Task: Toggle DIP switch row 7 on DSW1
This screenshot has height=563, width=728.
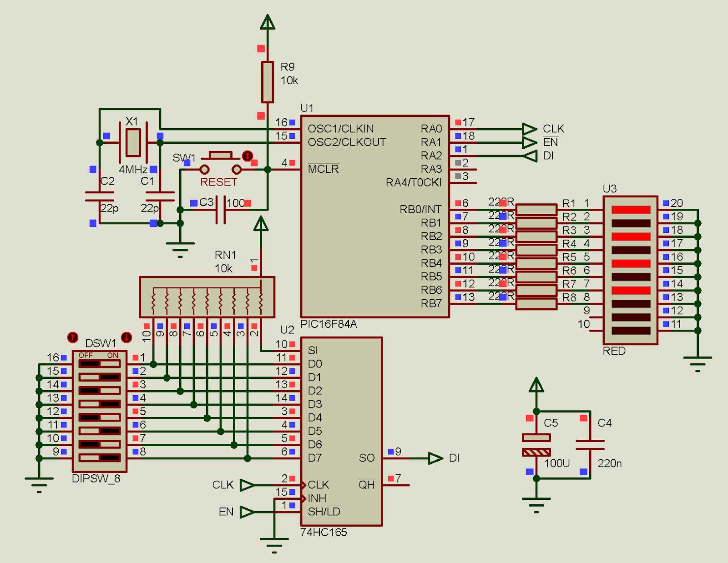Action: pos(99,444)
